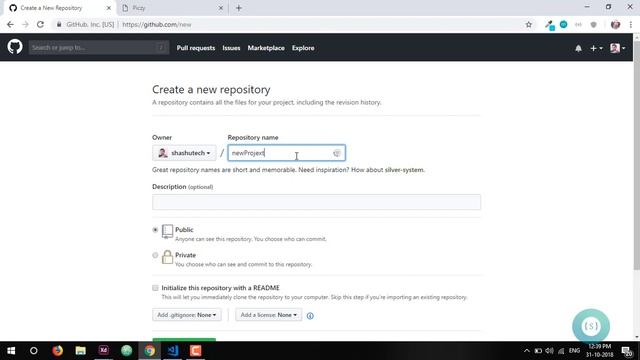Click the icon inside repository name field

point(337,153)
